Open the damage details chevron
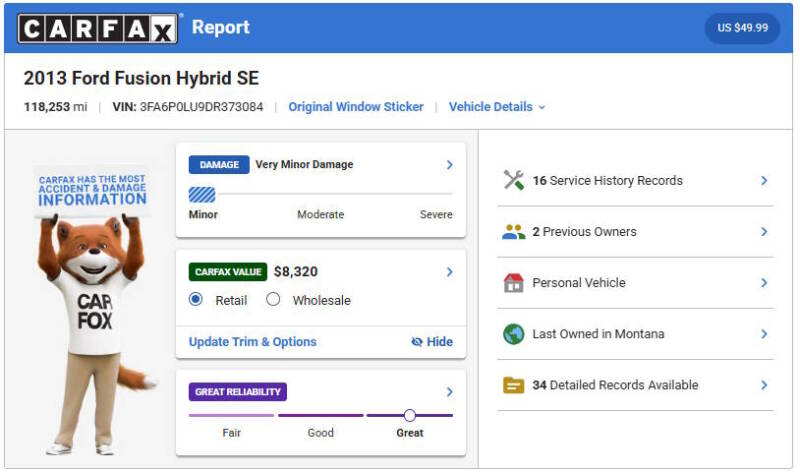Screen dimensions: 800x472 [x=449, y=165]
